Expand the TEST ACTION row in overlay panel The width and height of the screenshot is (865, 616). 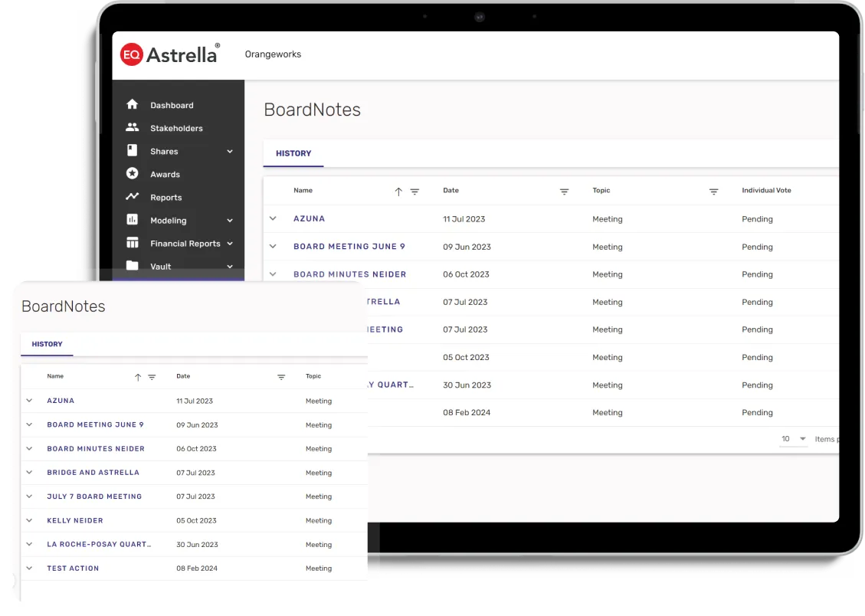(30, 568)
